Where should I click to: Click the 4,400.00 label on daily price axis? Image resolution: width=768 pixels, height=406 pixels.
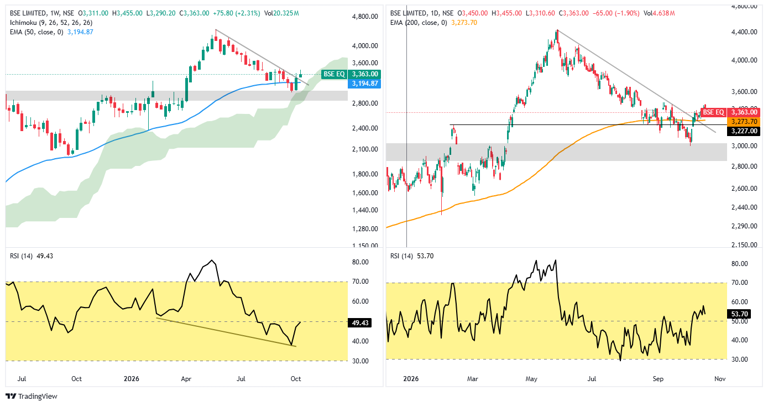coord(745,32)
